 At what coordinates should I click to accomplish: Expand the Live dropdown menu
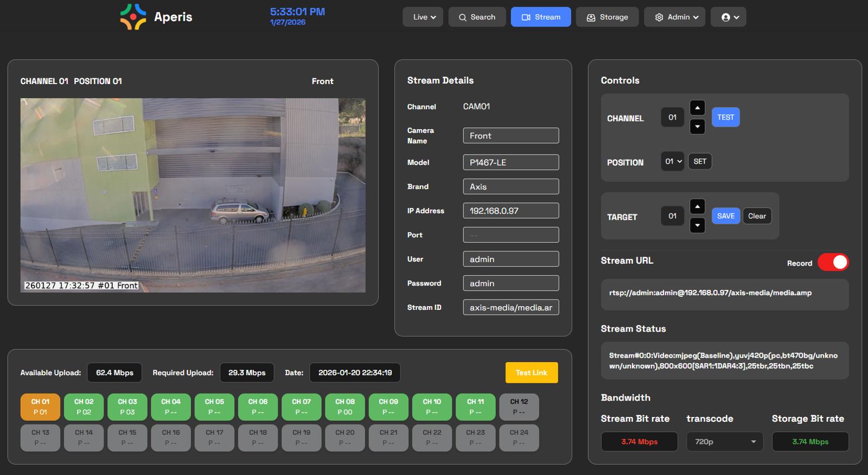click(x=423, y=17)
